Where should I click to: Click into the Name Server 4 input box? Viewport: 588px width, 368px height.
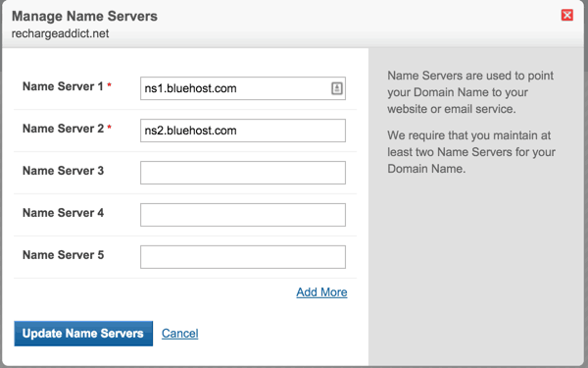click(243, 215)
